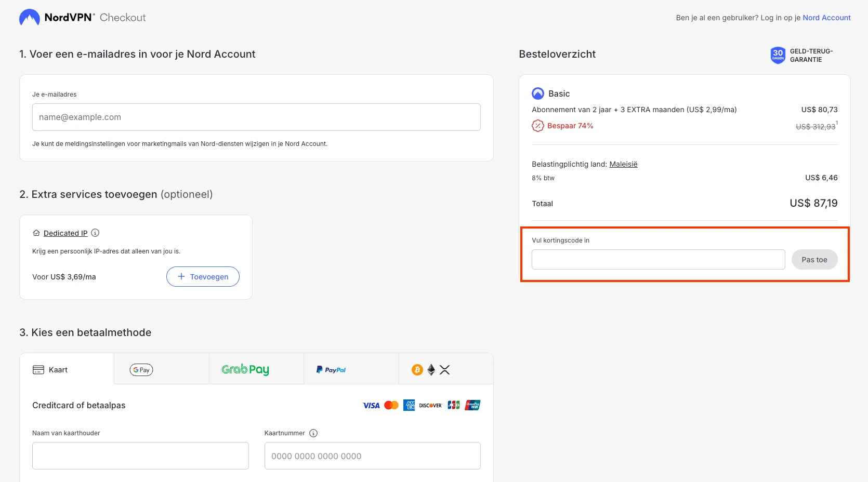Open the Dedicated IP link
Viewport: 868px width, 482px height.
click(65, 233)
